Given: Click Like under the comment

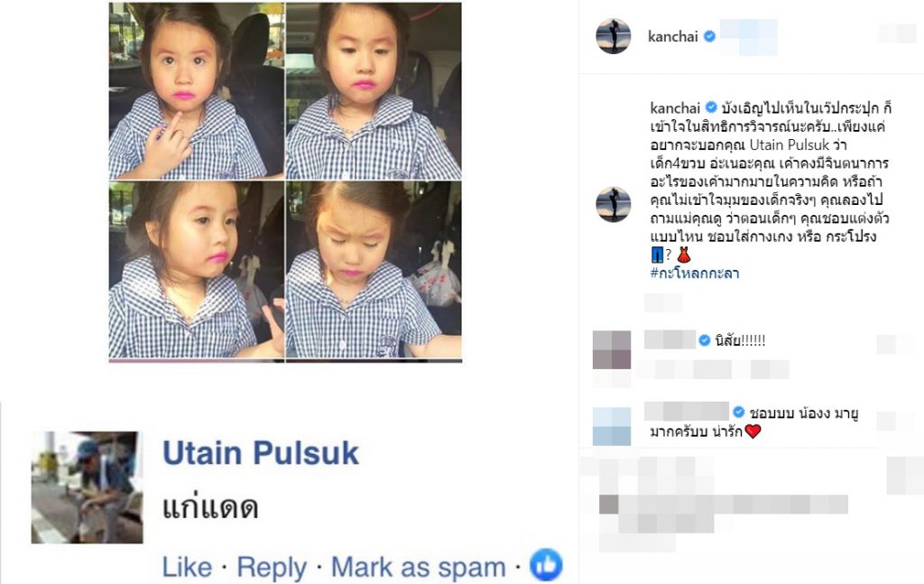Looking at the screenshot, I should pos(187,567).
